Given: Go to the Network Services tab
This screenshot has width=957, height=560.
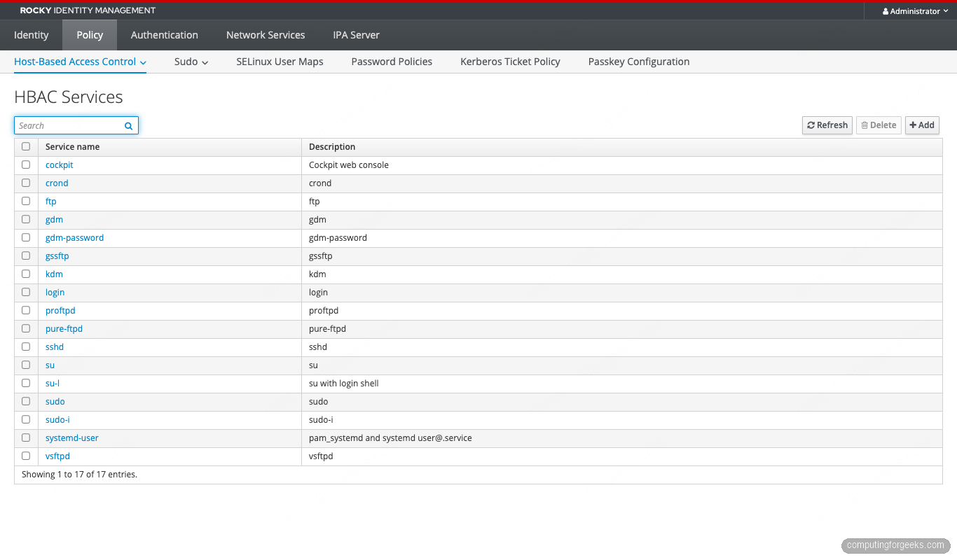Looking at the screenshot, I should [x=266, y=35].
